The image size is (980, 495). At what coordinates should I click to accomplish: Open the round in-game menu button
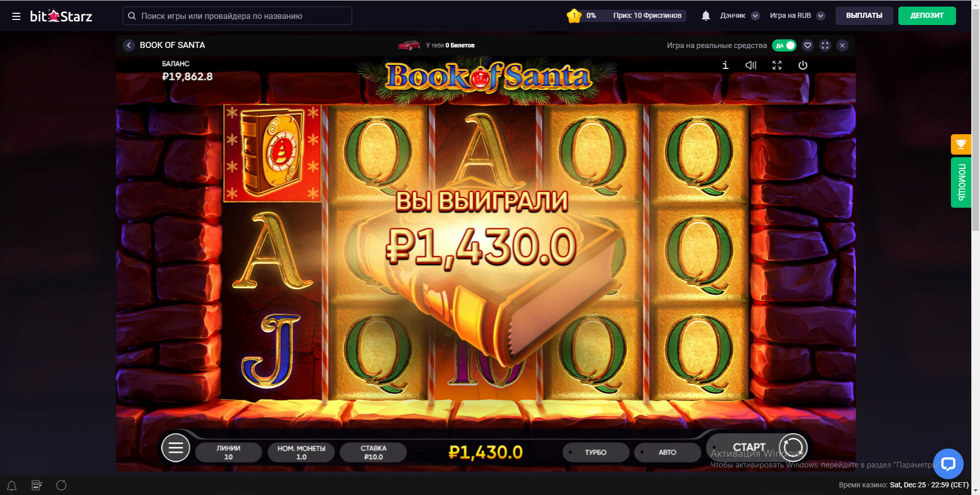click(x=176, y=448)
